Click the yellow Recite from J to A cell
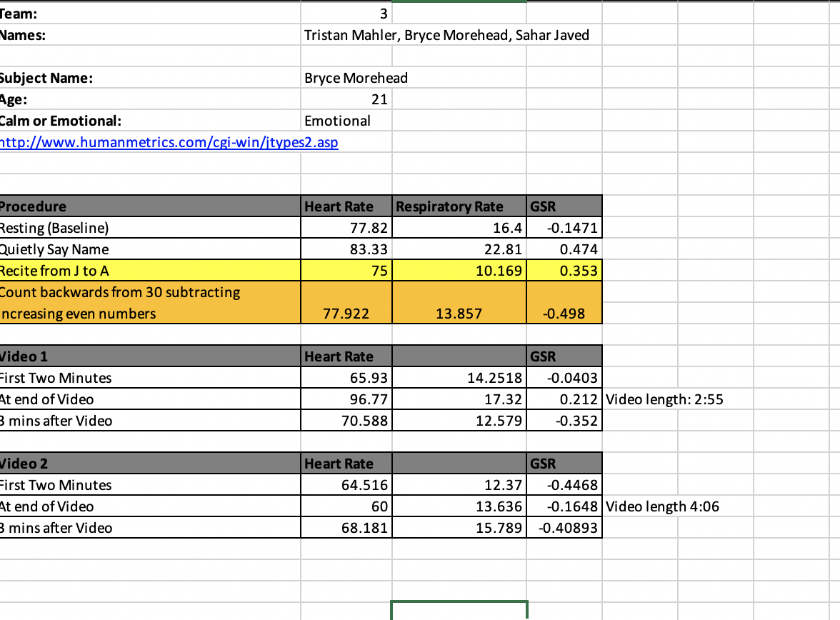The width and height of the screenshot is (840, 620). pos(150,271)
